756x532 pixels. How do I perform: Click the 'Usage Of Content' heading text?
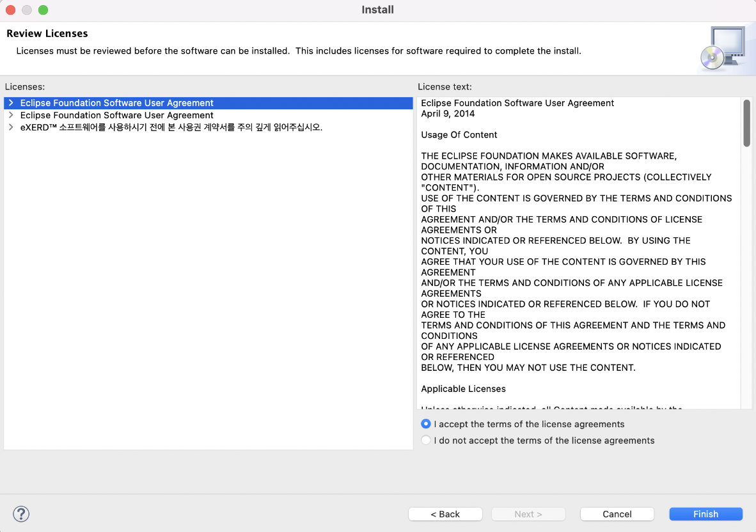tap(459, 135)
